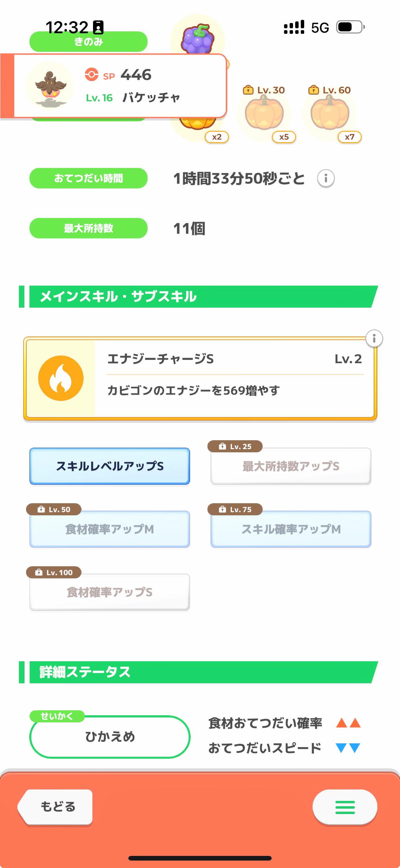
Task: Open main skill info button
Action: pos(374,338)
